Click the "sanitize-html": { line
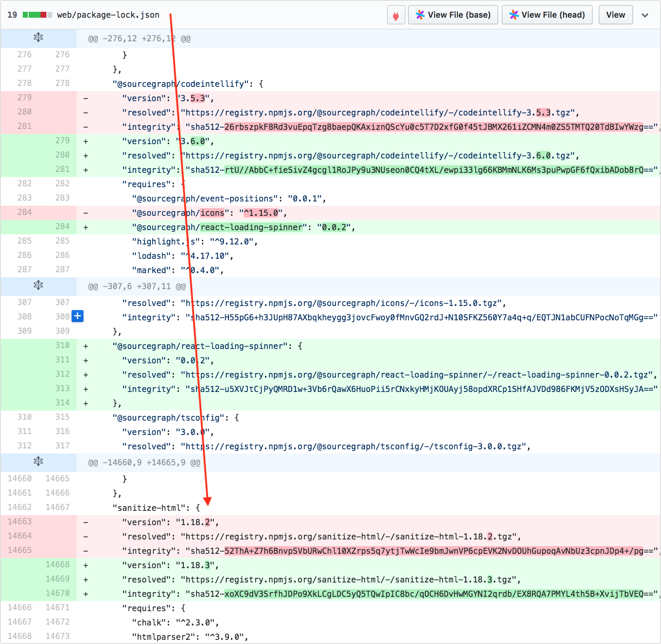 (156, 508)
